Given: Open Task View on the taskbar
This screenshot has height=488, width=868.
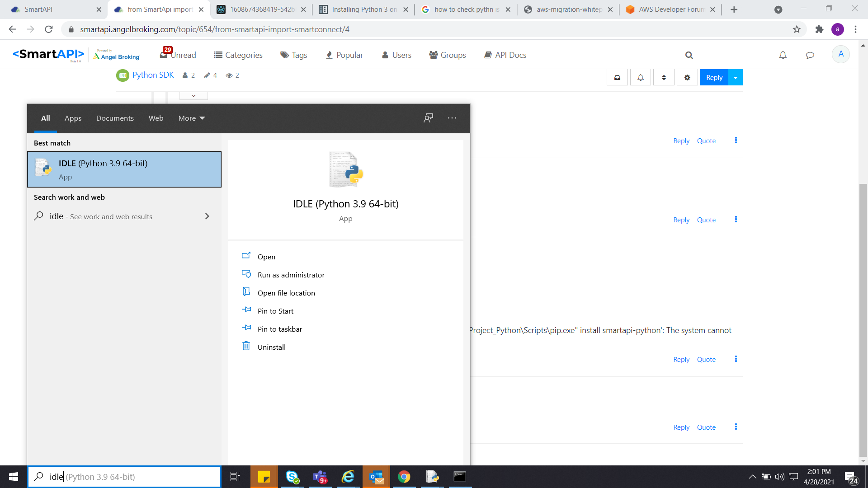Looking at the screenshot, I should [235, 477].
